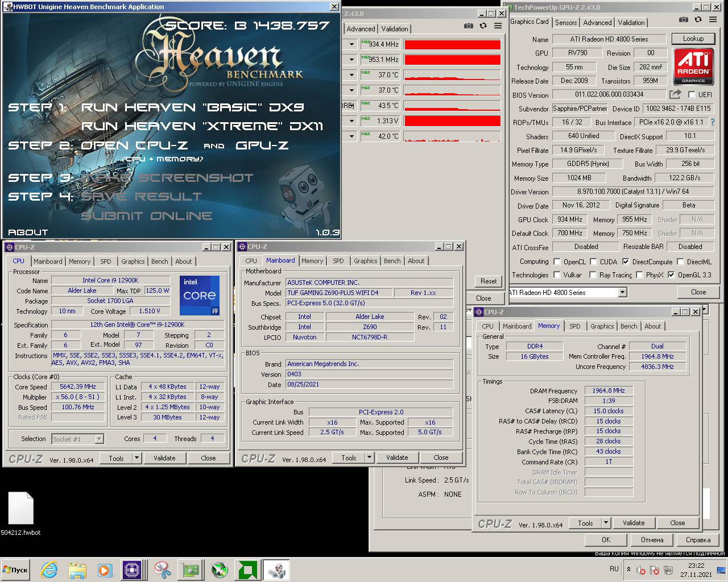This screenshot has height=582, width=728.
Task: Click the Отмена cancel button
Action: point(652,540)
